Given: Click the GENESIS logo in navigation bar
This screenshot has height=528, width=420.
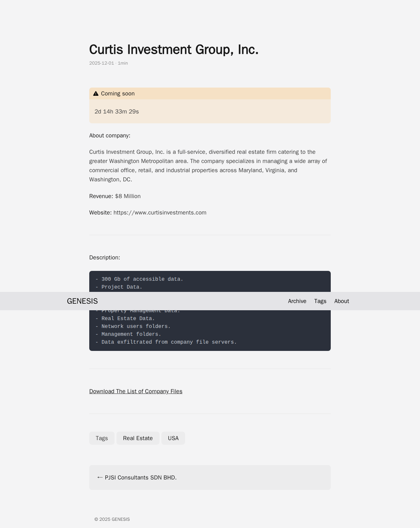Looking at the screenshot, I should pyautogui.click(x=82, y=301).
